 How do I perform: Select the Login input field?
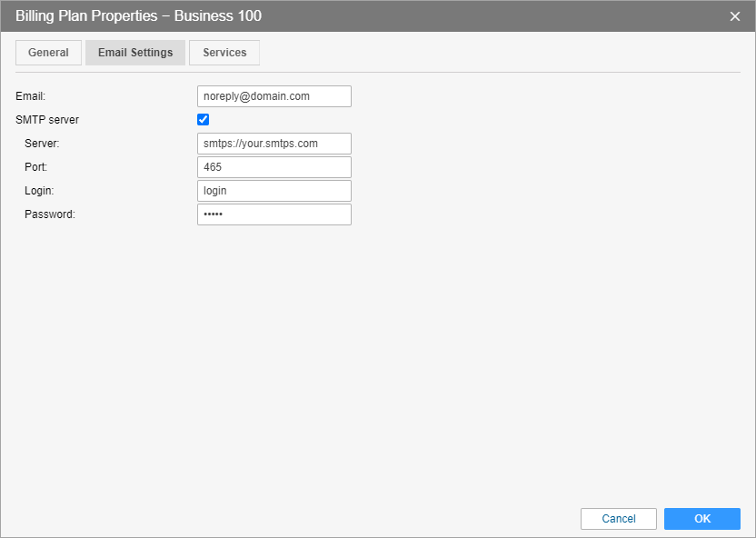[x=274, y=191]
